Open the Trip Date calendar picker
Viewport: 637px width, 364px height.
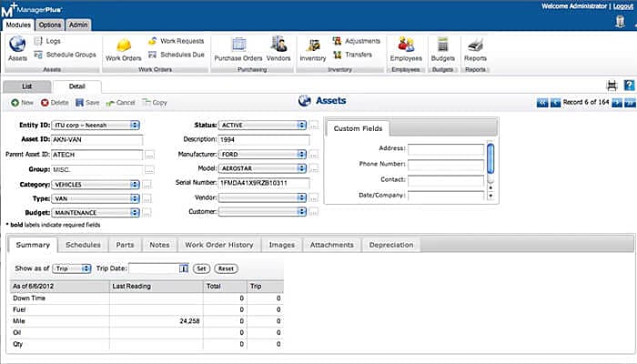click(184, 268)
